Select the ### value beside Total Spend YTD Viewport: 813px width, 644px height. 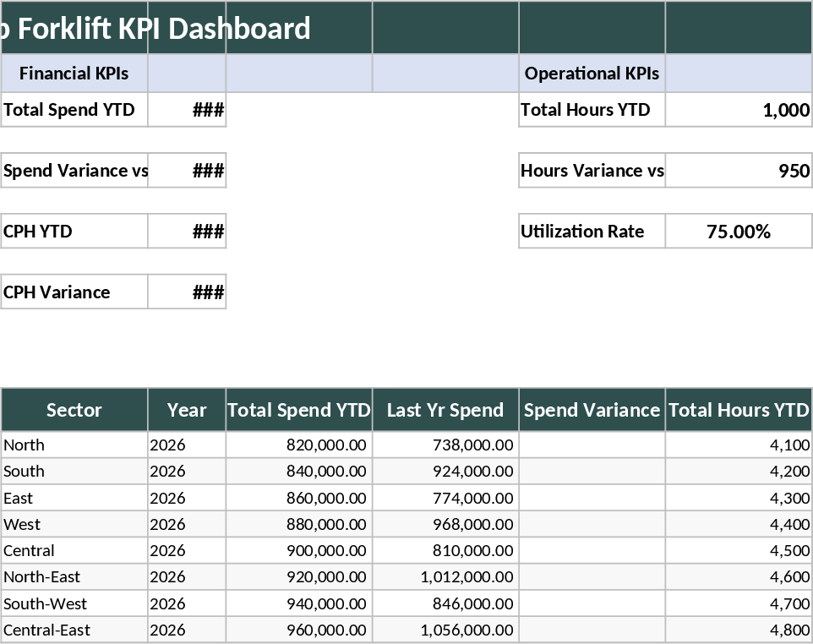tap(187, 110)
